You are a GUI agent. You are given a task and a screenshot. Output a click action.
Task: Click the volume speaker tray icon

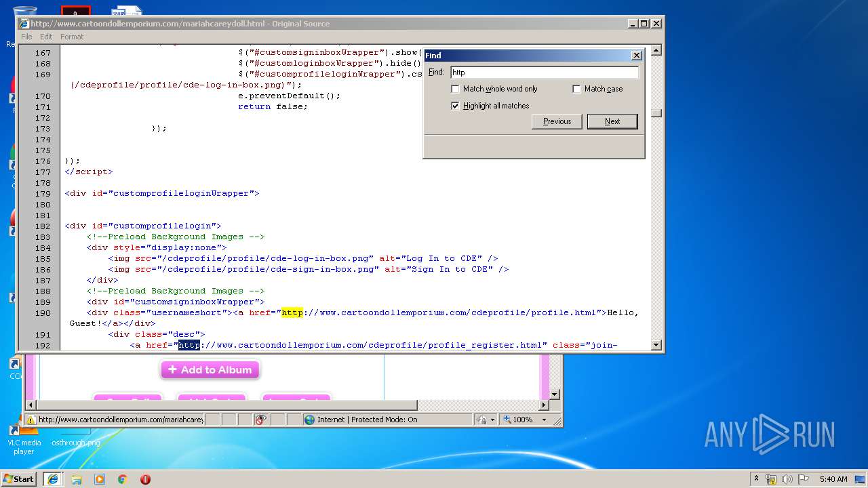click(787, 479)
